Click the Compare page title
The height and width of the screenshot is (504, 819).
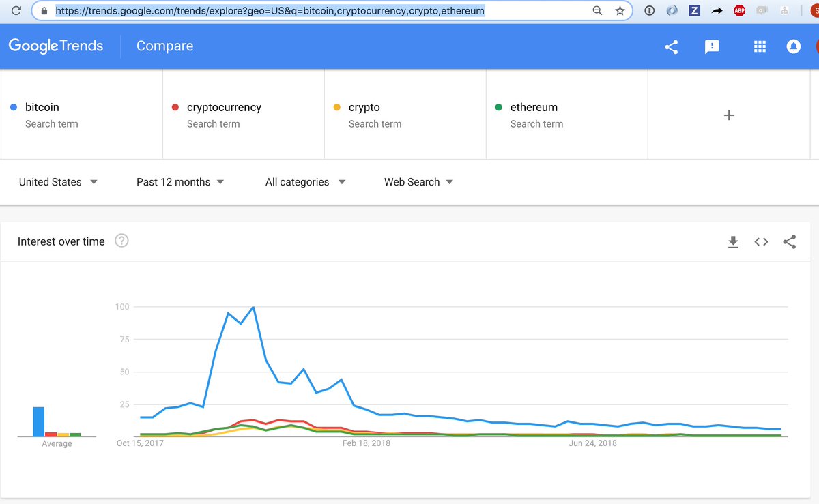tap(164, 46)
